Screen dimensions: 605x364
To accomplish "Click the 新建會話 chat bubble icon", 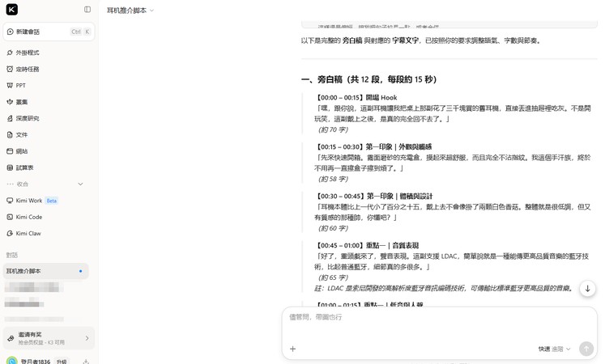I will pyautogui.click(x=11, y=32).
